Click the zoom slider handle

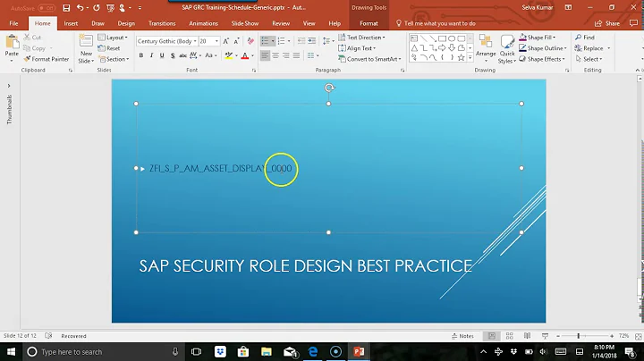579,336
